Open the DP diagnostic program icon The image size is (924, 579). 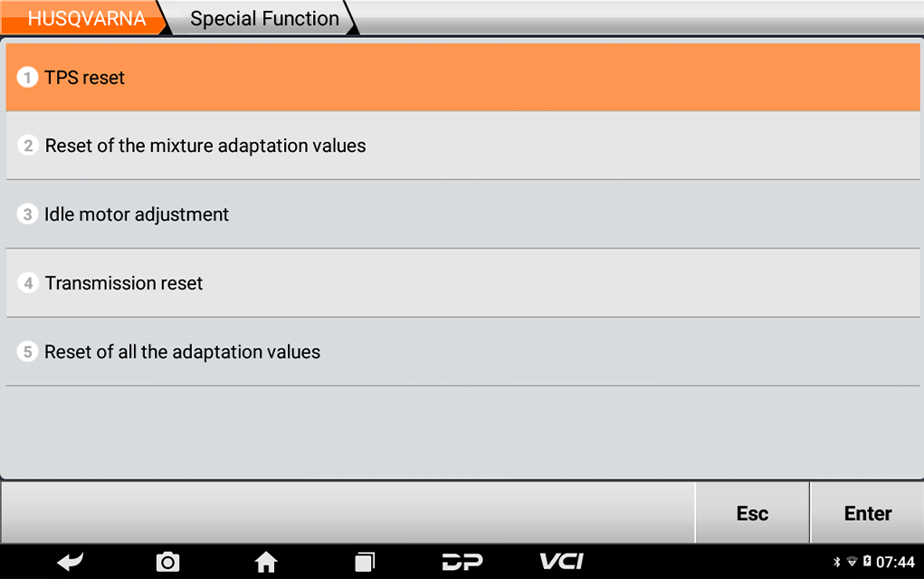point(462,562)
